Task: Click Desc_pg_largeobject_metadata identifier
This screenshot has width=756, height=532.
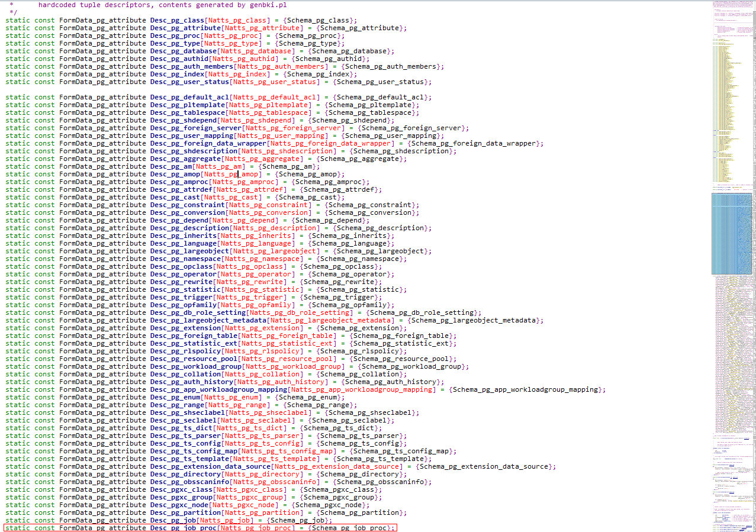Action: click(x=208, y=320)
